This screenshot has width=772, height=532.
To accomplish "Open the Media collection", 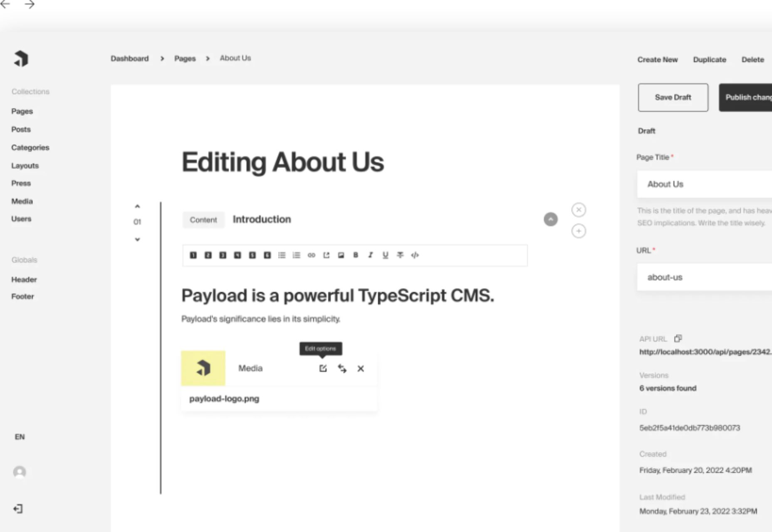I will pyautogui.click(x=22, y=201).
